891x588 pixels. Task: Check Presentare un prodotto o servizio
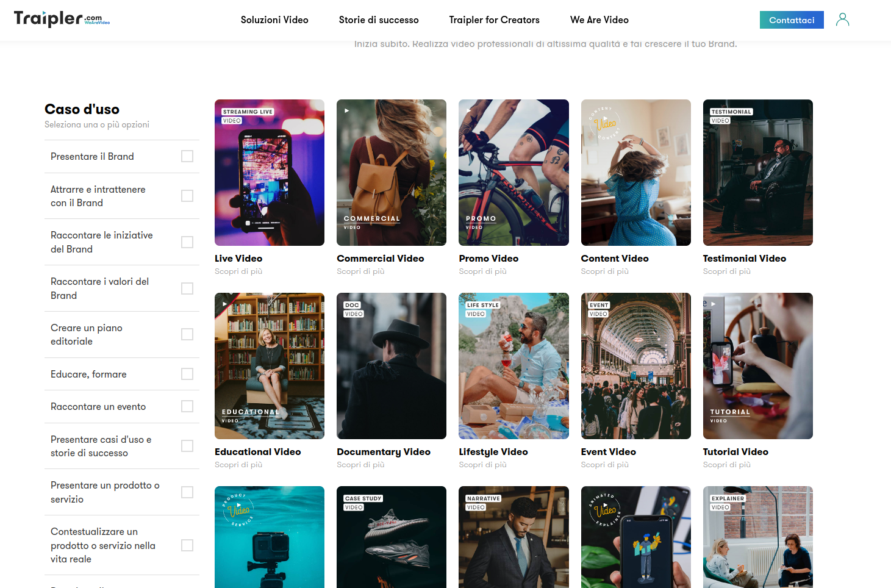click(x=187, y=492)
